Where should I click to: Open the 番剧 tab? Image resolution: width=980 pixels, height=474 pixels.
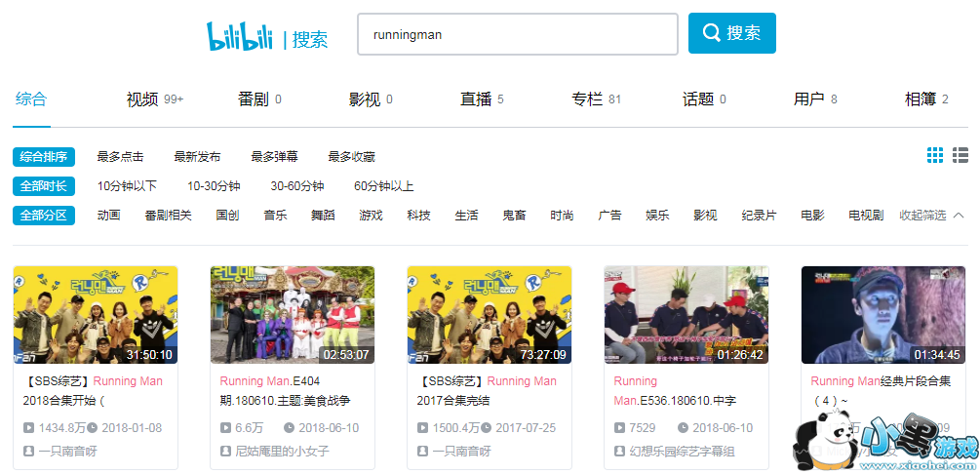259,99
